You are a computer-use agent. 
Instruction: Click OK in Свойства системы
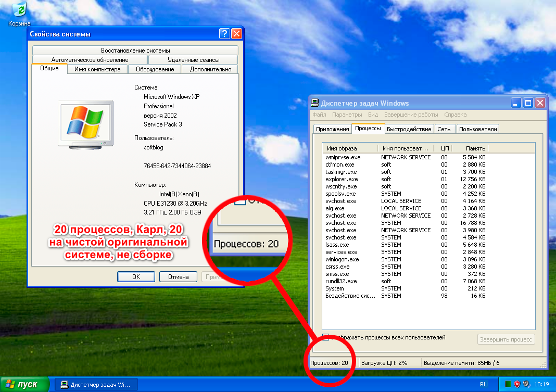136,277
